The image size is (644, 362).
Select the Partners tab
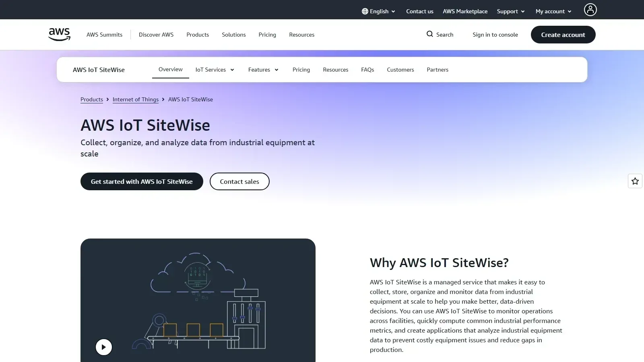click(438, 70)
